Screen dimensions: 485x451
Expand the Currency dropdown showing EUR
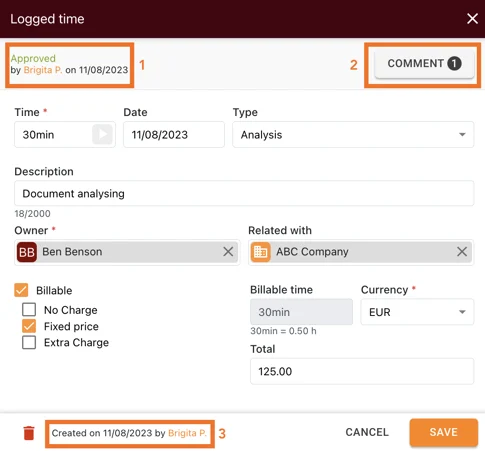pos(417,312)
